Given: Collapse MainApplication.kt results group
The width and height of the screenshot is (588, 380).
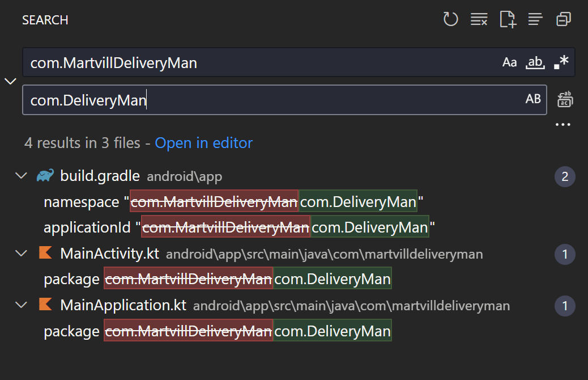Looking at the screenshot, I should tap(21, 305).
